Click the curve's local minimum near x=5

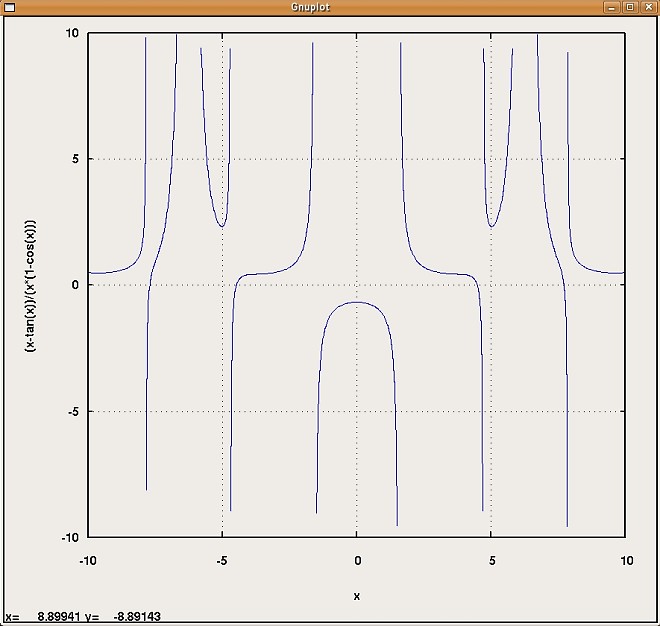[x=491, y=226]
